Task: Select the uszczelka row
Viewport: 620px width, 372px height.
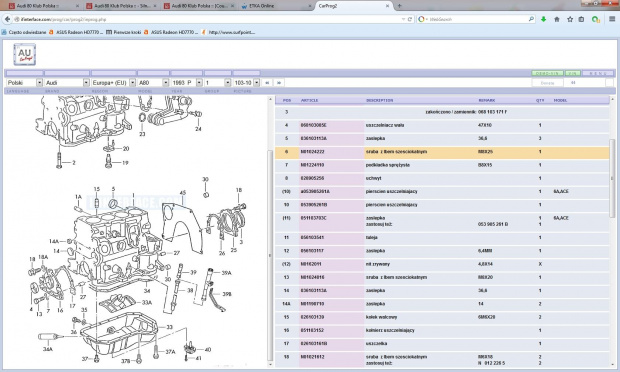Action: [x=442, y=344]
